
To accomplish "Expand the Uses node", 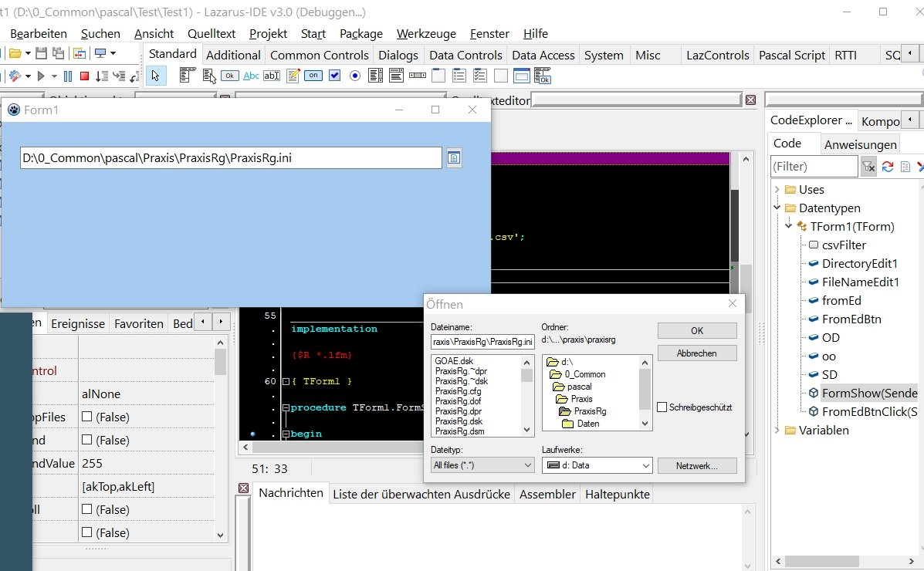I will pyautogui.click(x=777, y=189).
